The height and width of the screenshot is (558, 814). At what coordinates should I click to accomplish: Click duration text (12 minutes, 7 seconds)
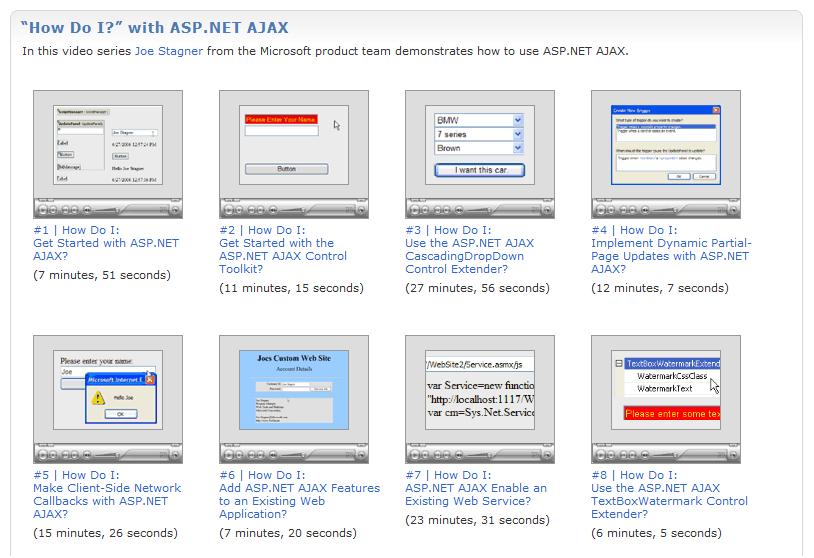point(660,288)
